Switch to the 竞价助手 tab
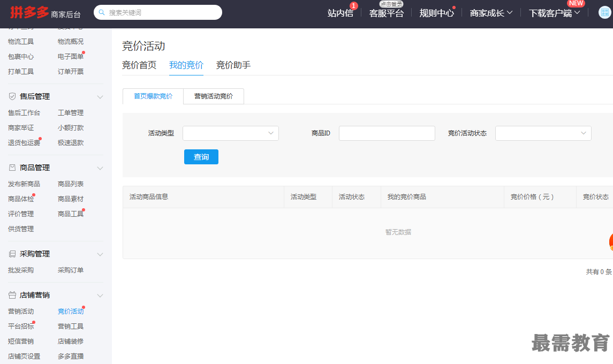This screenshot has height=364, width=613. 233,65
